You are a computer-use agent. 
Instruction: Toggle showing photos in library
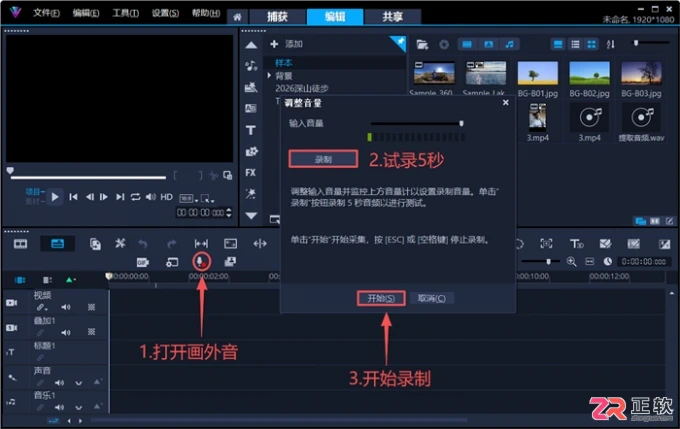(488, 44)
